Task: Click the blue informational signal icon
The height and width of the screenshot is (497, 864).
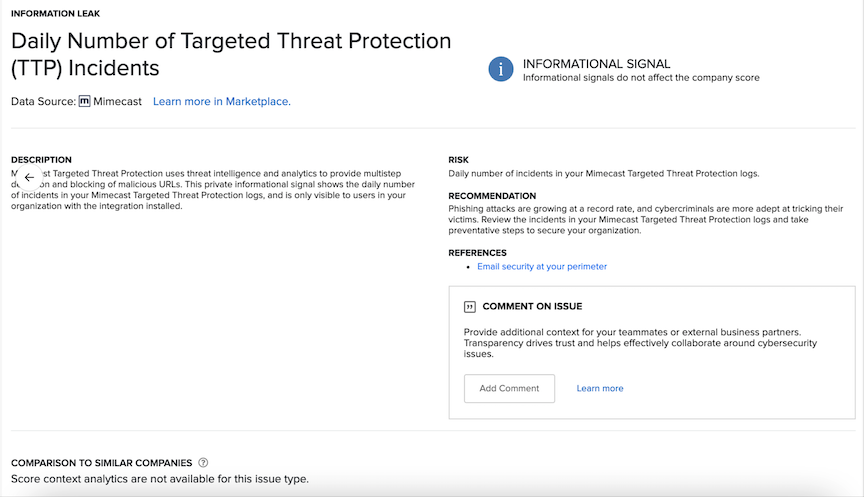Action: [x=500, y=69]
